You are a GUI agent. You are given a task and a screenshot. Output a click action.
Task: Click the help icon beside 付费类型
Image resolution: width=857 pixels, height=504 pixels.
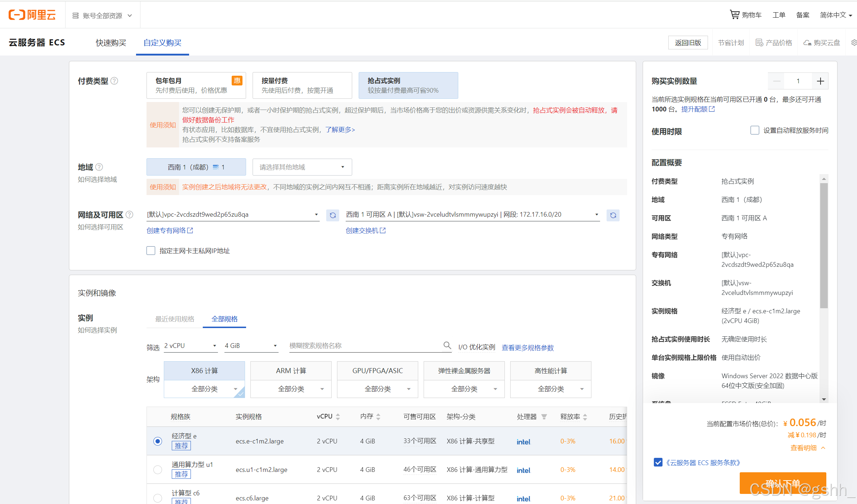(114, 81)
